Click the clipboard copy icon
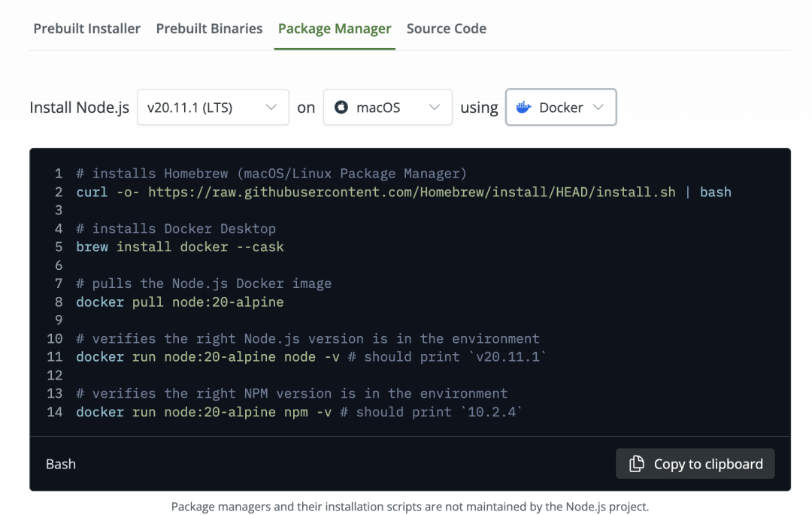Image resolution: width=812 pixels, height=515 pixels. [x=637, y=464]
